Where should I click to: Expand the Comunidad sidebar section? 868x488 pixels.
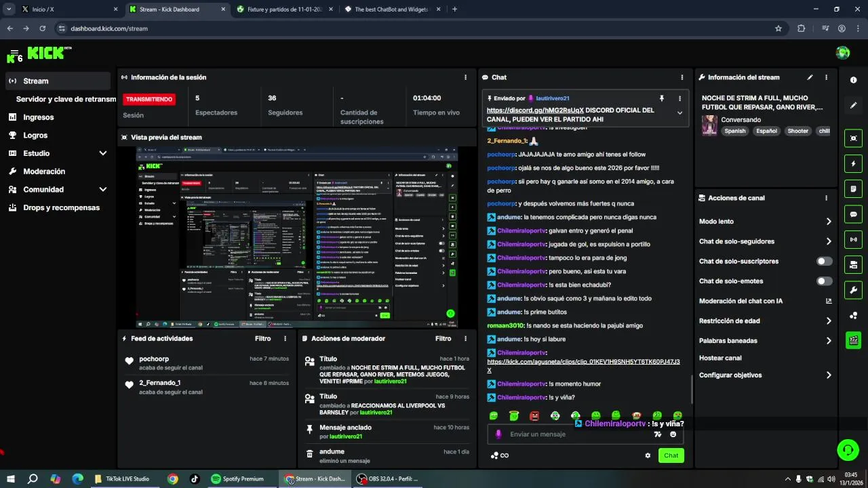103,190
